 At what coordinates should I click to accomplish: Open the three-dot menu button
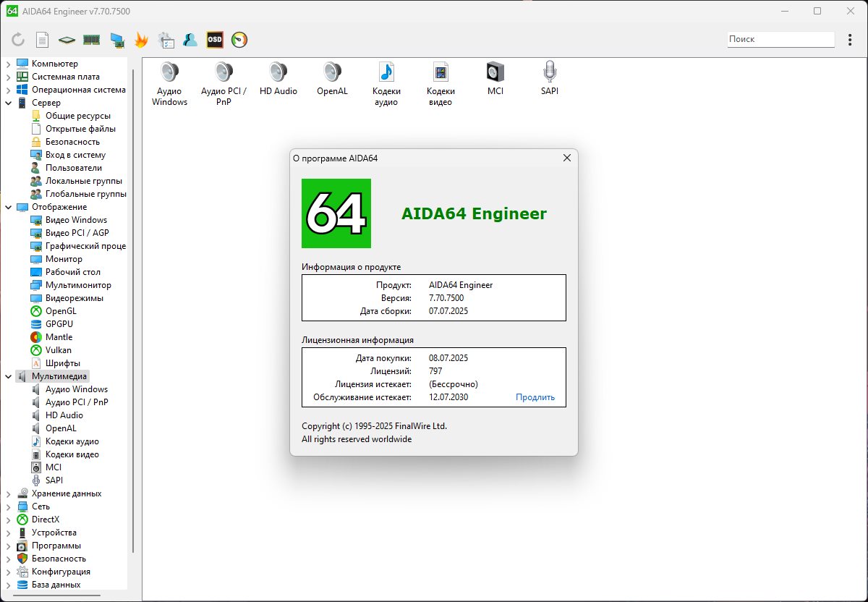850,40
